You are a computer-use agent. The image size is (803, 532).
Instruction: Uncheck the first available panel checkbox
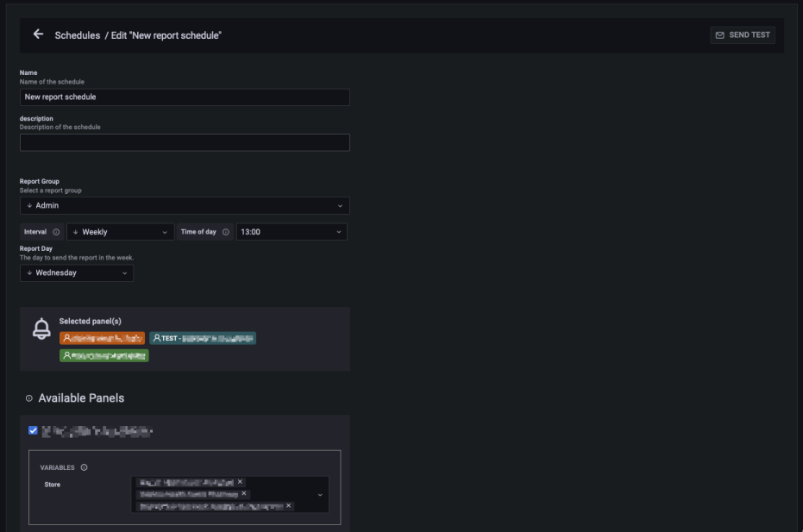click(x=33, y=430)
